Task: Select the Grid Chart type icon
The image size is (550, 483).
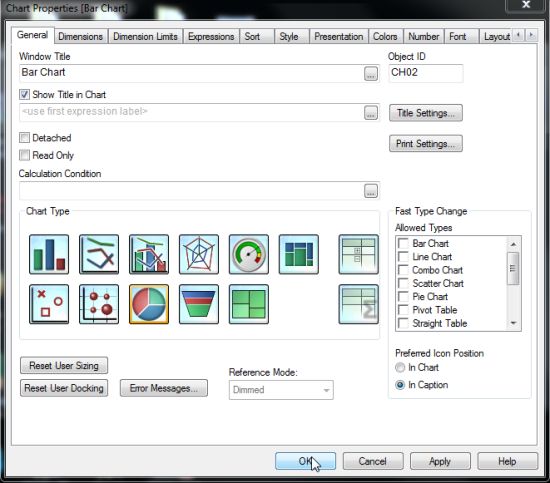Action: 99,304
